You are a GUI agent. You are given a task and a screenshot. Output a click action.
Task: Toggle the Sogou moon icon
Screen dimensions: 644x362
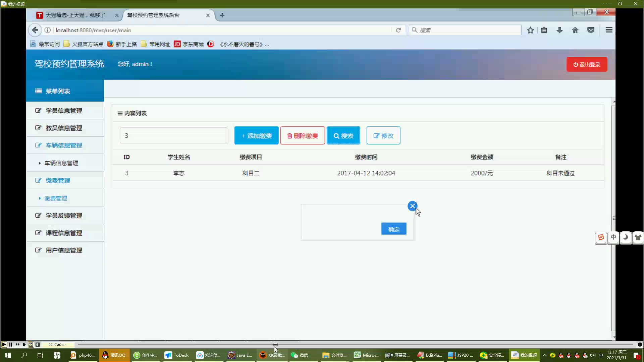pyautogui.click(x=626, y=237)
